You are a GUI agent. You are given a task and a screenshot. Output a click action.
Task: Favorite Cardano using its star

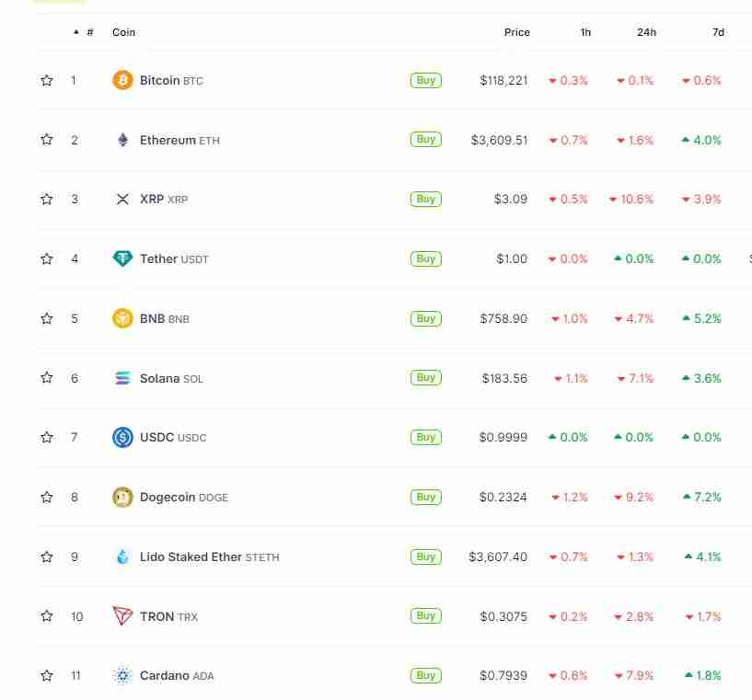47,676
